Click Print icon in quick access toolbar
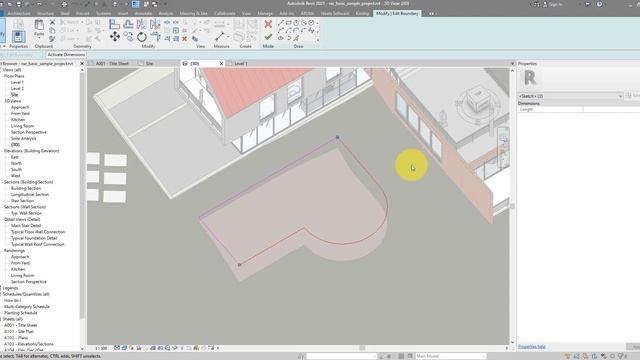Viewport: 640px width, 360px height. (x=64, y=4)
